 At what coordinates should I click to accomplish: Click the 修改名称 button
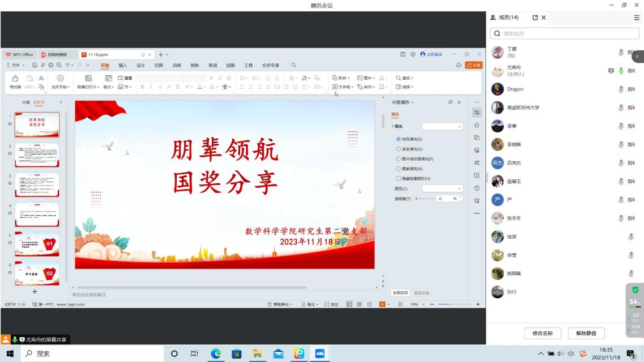coord(542,333)
